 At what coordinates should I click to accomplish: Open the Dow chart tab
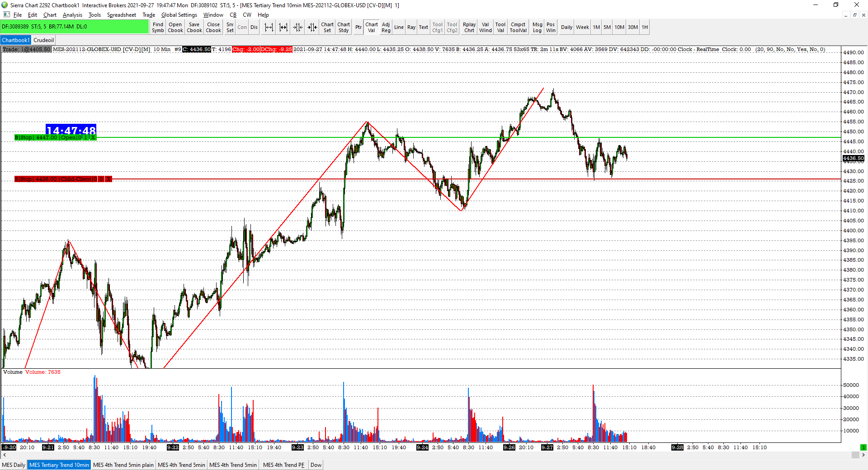(x=316, y=465)
